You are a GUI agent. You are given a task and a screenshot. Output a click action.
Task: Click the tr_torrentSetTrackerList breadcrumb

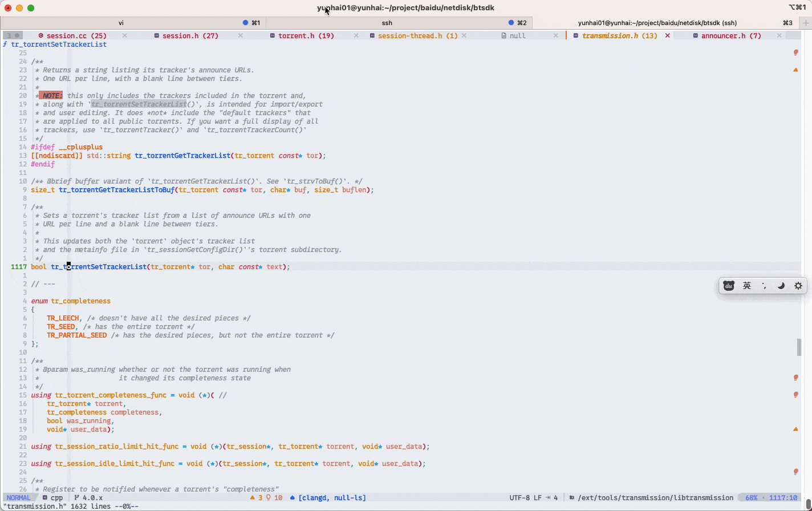[59, 44]
